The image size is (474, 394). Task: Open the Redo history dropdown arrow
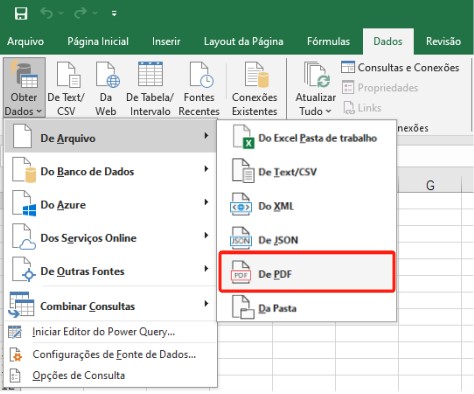pos(95,13)
